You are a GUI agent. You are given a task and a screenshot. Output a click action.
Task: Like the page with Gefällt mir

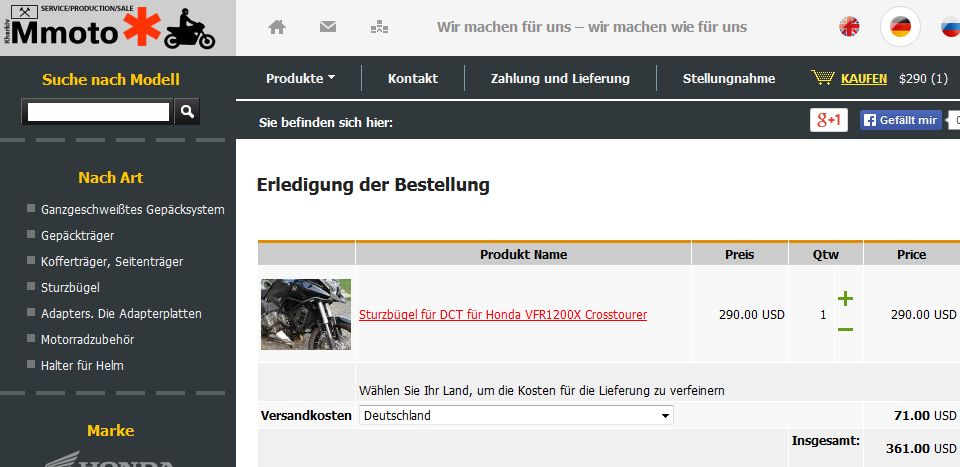[x=900, y=121]
